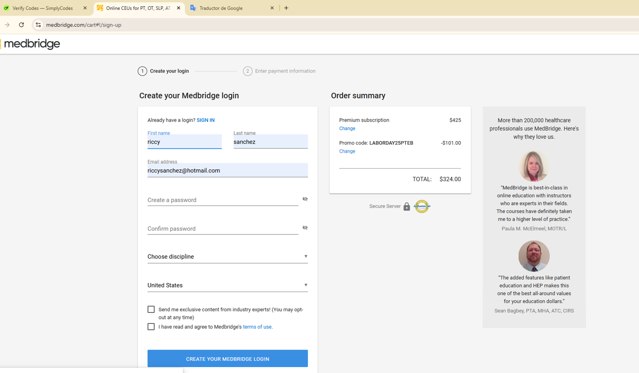Focus the Create a password field
The height and width of the screenshot is (373, 639).
223,200
